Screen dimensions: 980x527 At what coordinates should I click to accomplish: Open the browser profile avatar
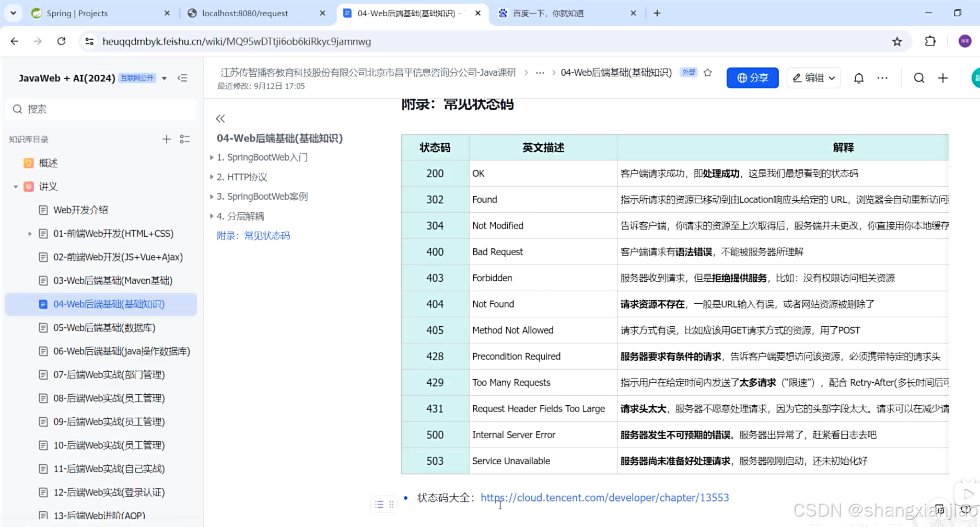(965, 41)
